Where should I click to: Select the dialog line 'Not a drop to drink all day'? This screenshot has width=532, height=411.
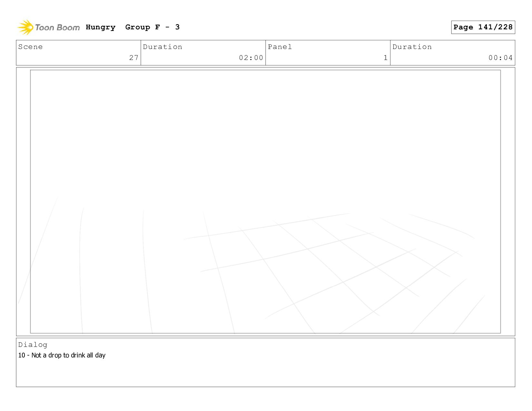68,355
